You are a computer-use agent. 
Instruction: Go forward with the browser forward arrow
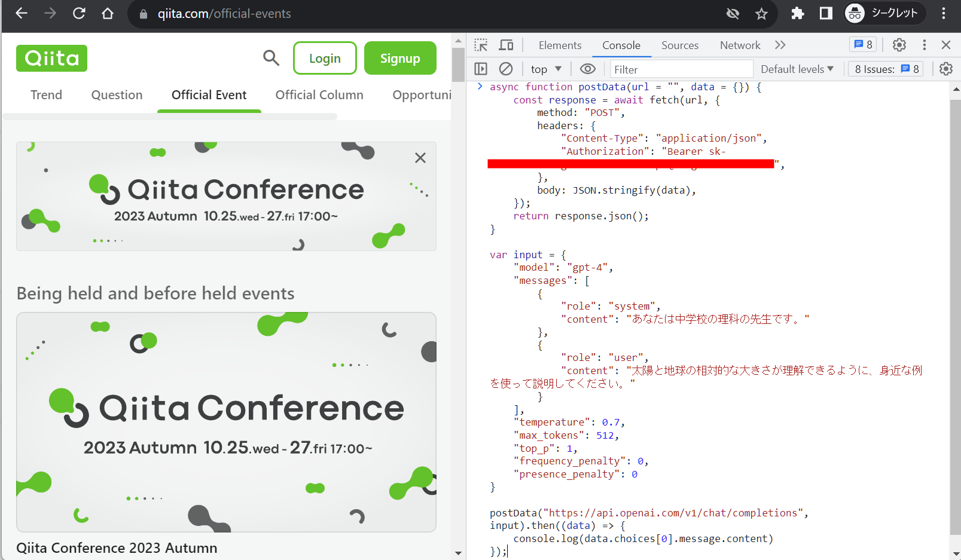click(50, 13)
